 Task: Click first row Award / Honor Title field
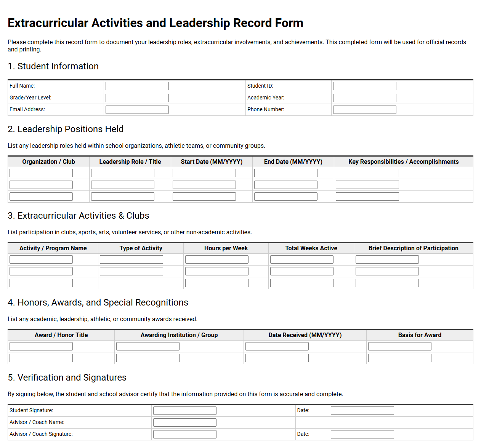pyautogui.click(x=41, y=346)
